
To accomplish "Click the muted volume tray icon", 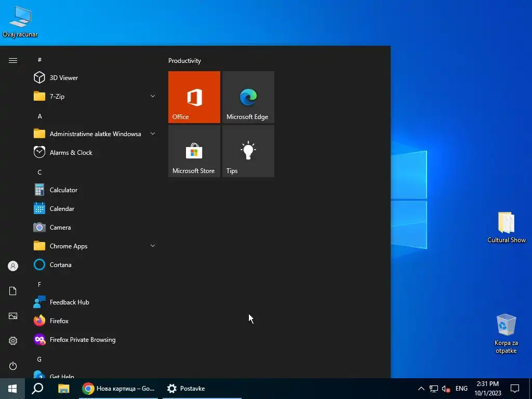I will (x=446, y=389).
